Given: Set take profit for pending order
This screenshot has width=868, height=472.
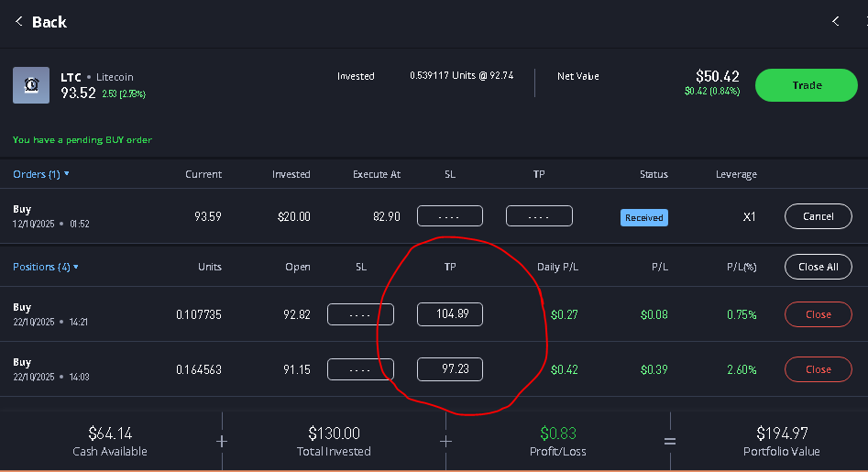Looking at the screenshot, I should (x=539, y=216).
